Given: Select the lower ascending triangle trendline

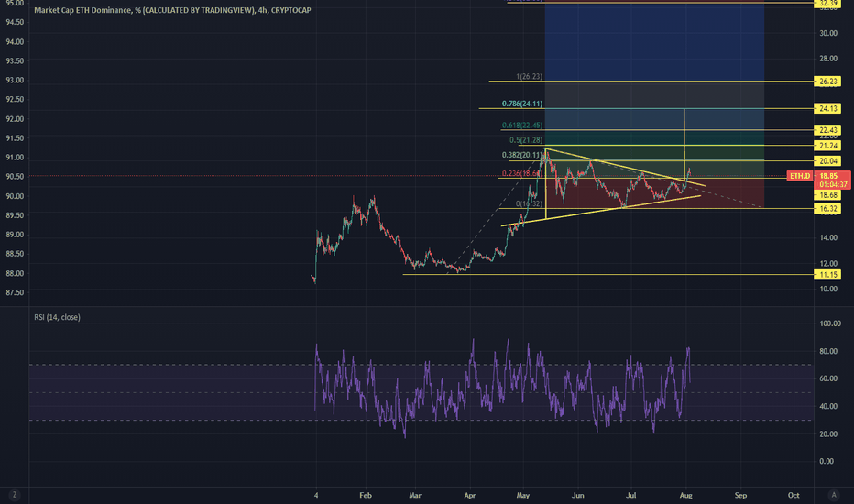Looking at the screenshot, I should 601,211.
